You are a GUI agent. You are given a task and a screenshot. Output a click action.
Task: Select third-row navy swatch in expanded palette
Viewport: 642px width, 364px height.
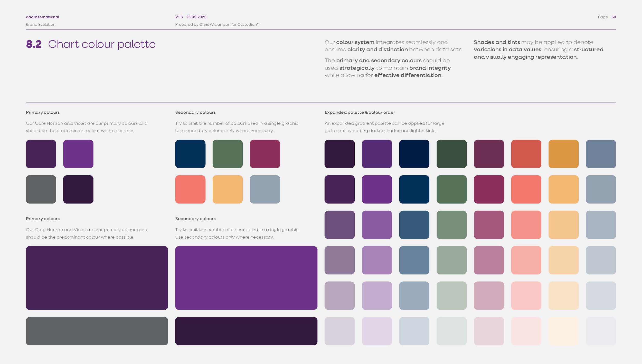(414, 225)
